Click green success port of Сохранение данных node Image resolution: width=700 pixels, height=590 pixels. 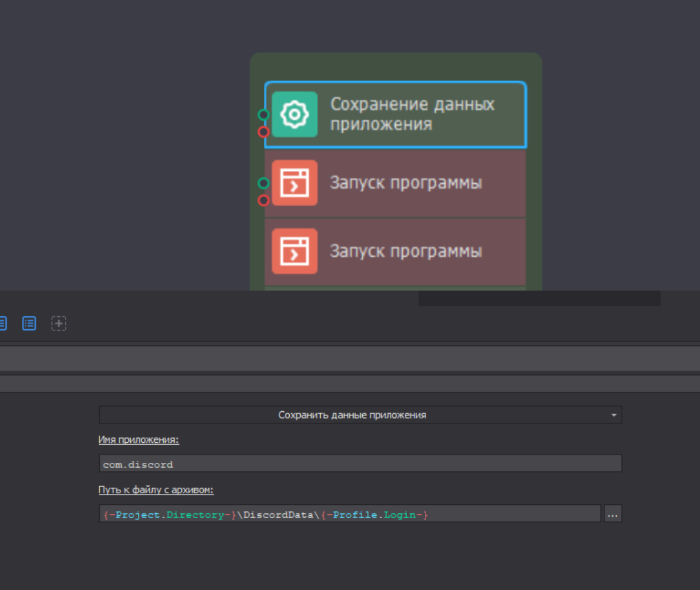(263, 114)
